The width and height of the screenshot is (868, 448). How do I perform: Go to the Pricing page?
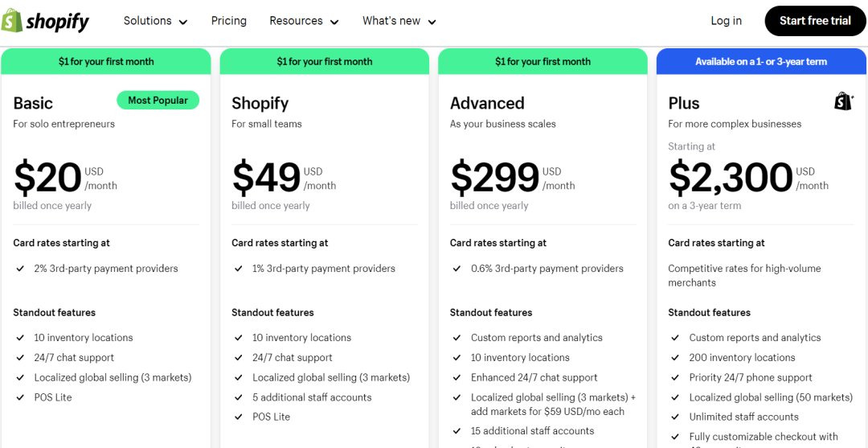click(x=229, y=21)
